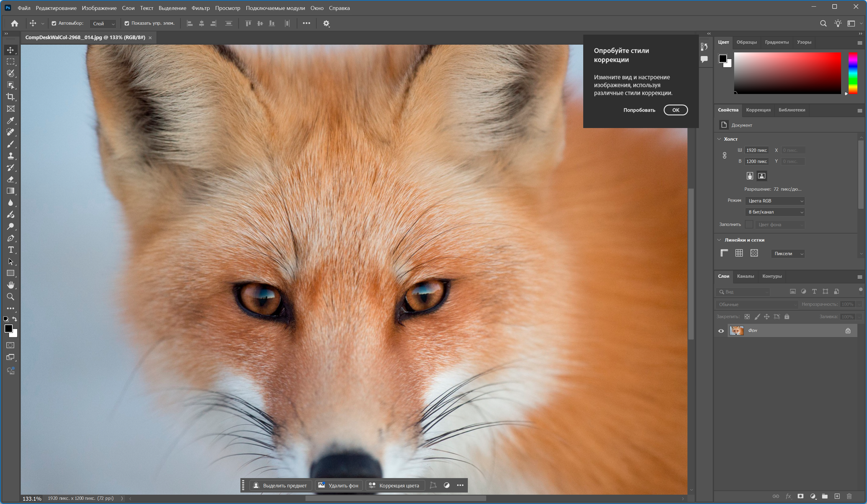
Task: Select the Pen tool
Action: 11,238
